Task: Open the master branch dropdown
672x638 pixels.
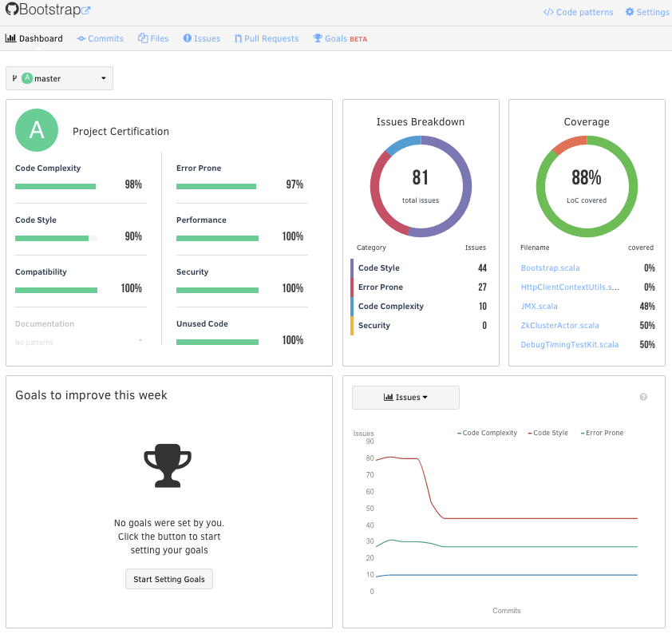Action: pyautogui.click(x=60, y=78)
